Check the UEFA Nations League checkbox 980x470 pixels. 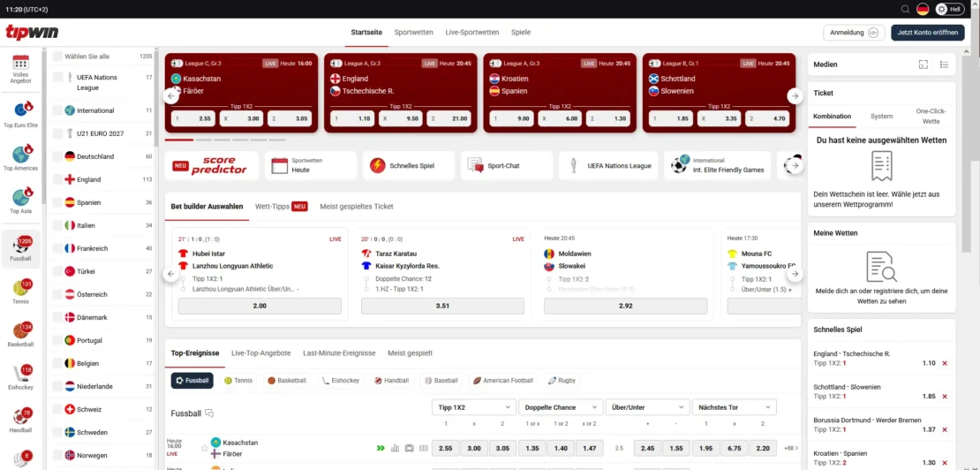[57, 78]
